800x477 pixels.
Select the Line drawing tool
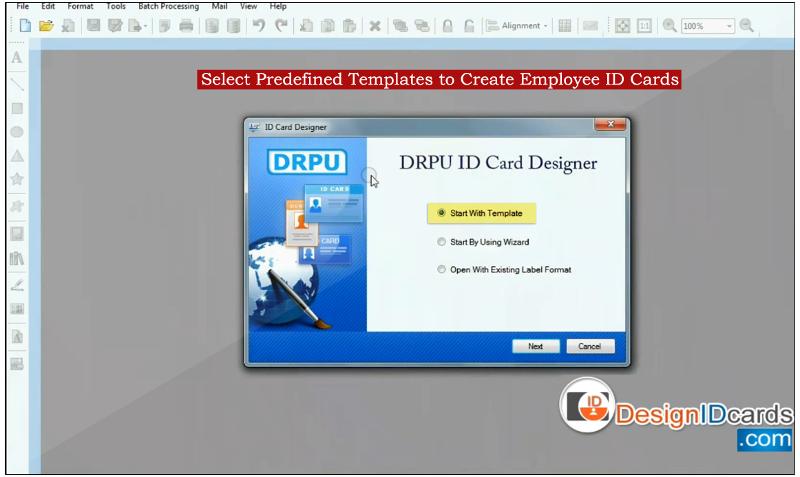click(x=17, y=83)
